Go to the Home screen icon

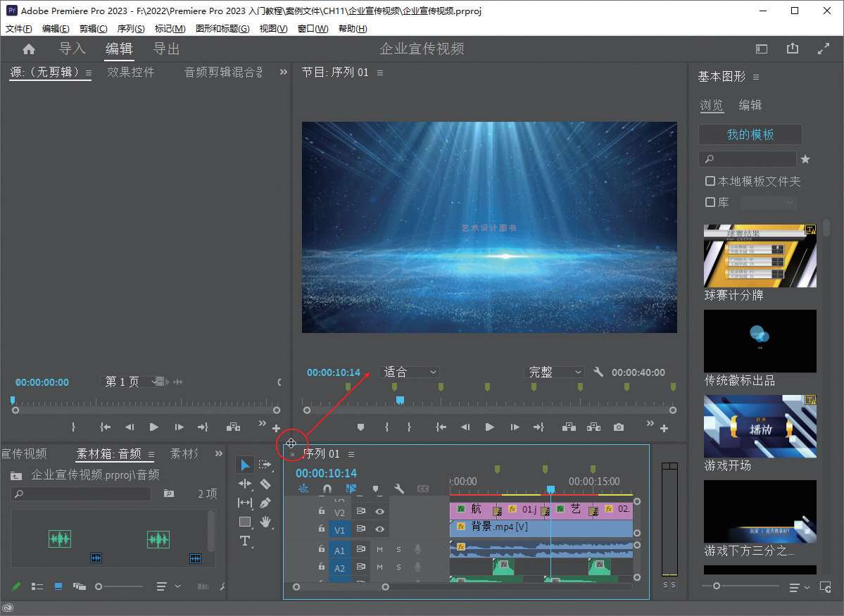tap(29, 49)
